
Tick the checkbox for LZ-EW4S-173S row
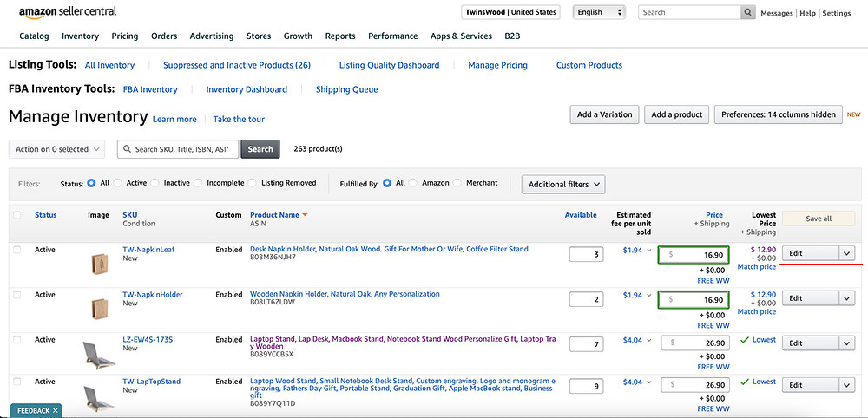(17, 339)
